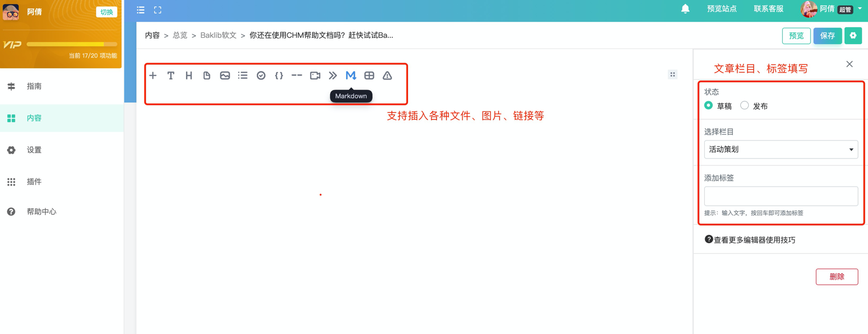Image resolution: width=868 pixels, height=334 pixels.
Task: Click 内容 in the breadcrumb
Action: pyautogui.click(x=152, y=36)
